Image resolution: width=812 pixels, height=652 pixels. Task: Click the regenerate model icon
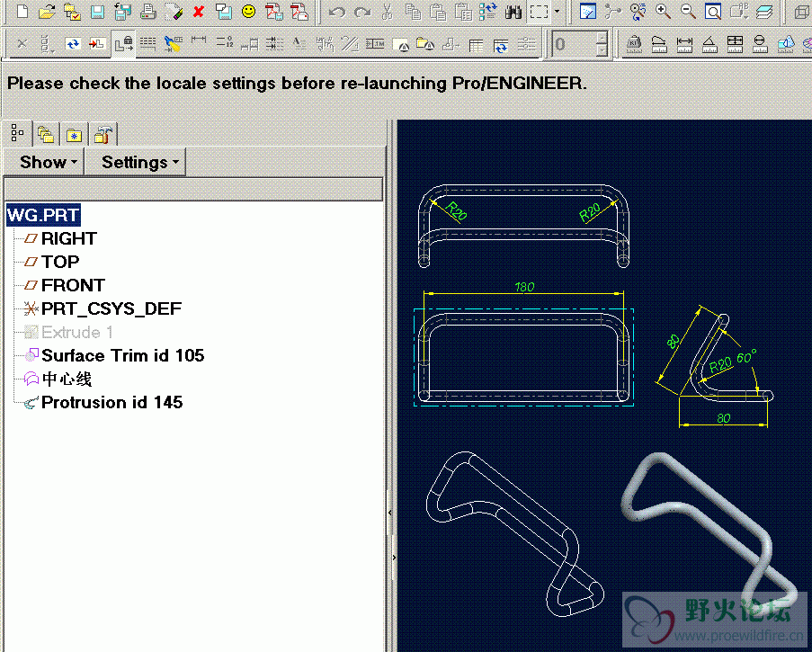[x=487, y=12]
